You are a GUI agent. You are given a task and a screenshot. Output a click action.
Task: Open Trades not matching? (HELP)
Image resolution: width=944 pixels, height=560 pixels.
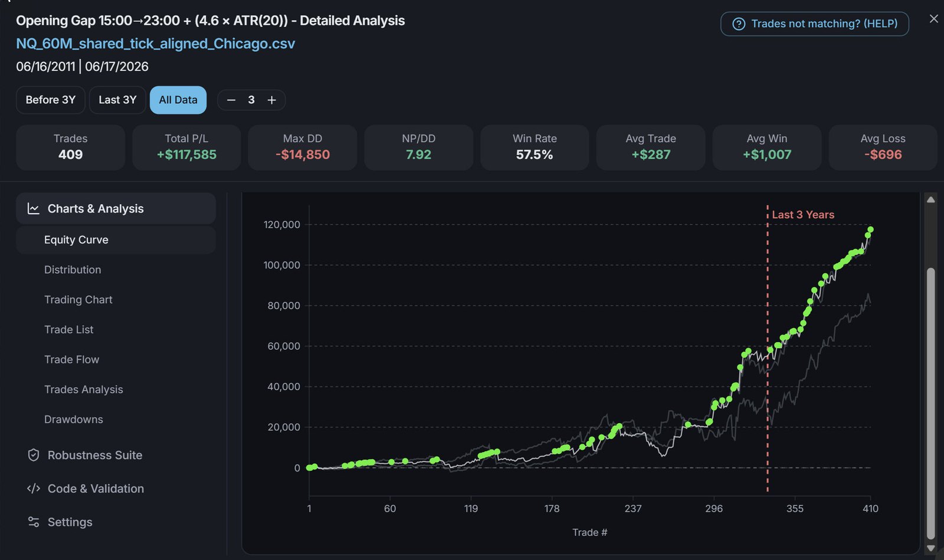pyautogui.click(x=815, y=24)
